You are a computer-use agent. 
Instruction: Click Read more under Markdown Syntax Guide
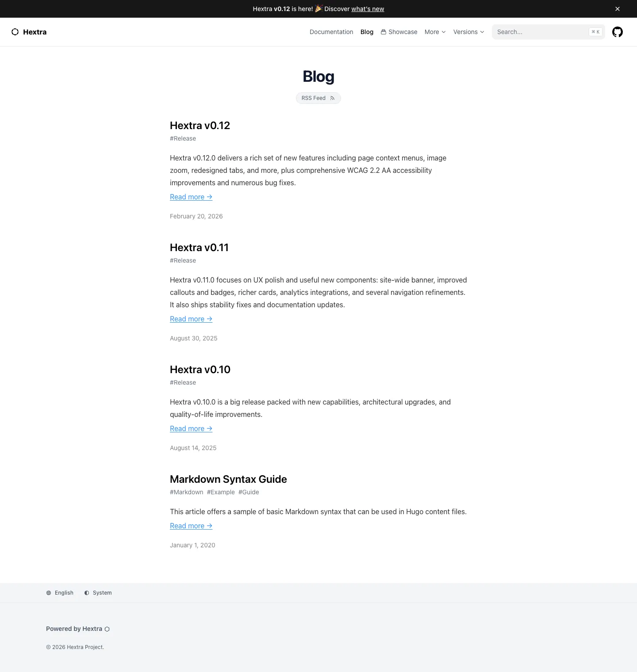[191, 526]
